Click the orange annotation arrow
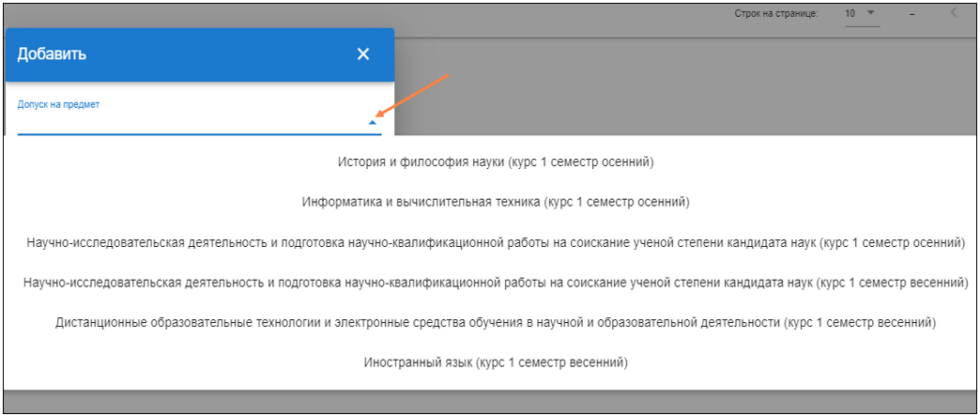Image resolution: width=980 pixels, height=415 pixels. click(x=419, y=97)
